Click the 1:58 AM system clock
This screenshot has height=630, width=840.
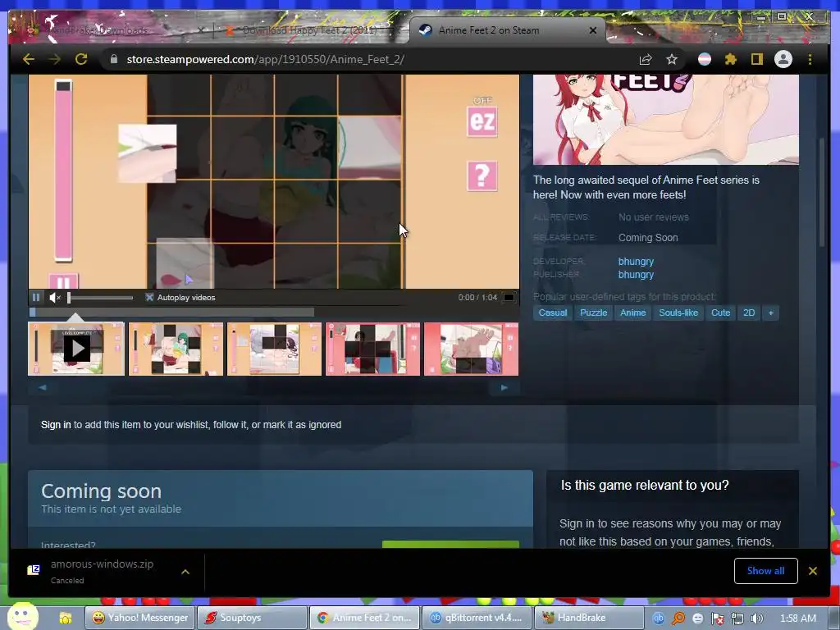(797, 619)
